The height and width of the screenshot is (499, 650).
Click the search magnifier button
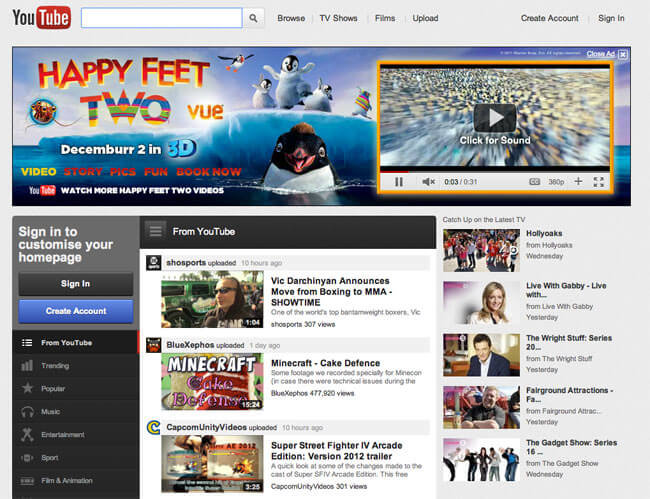[x=254, y=18]
